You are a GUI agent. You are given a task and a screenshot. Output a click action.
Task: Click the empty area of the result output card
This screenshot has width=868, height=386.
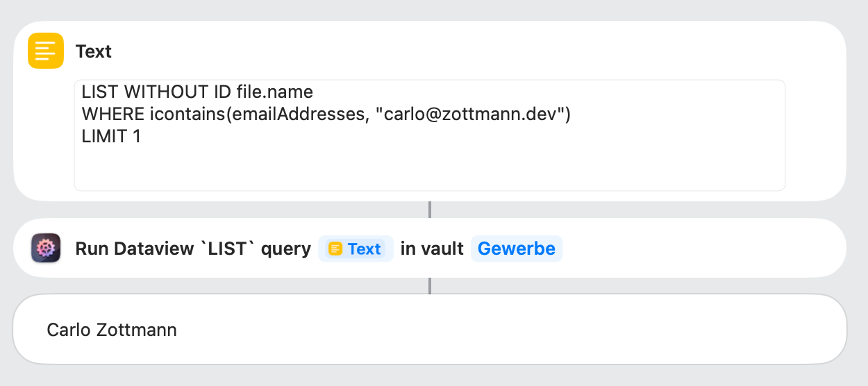tap(486, 330)
